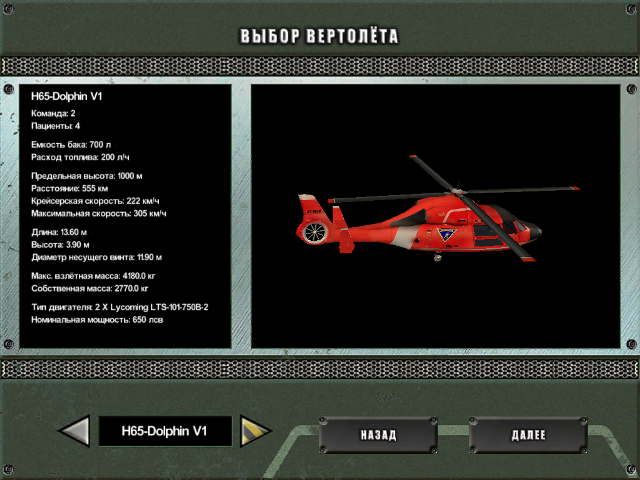The height and width of the screenshot is (480, 640).
Task: Click the left arrow for previous helicopter
Action: click(74, 432)
